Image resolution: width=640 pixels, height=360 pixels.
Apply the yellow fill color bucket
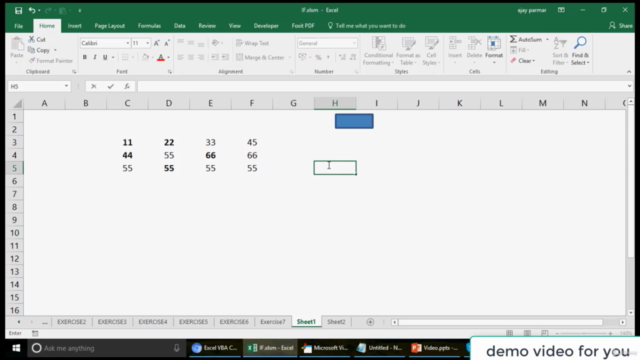145,57
